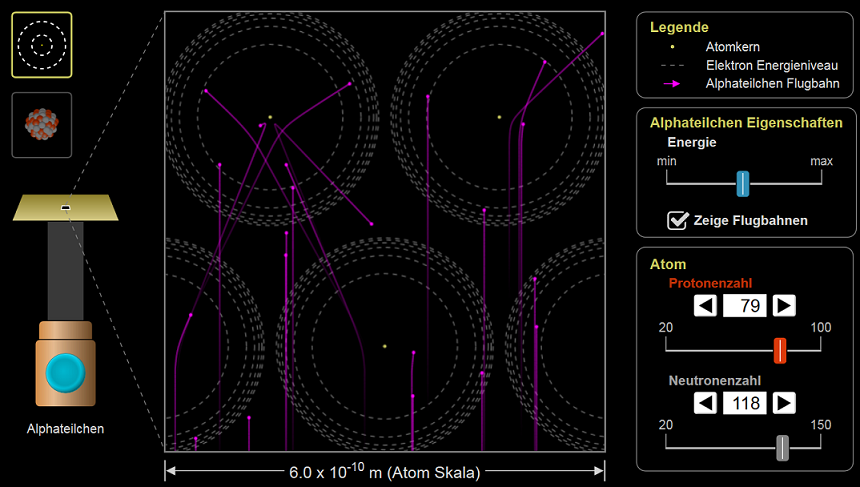
Task: Click the Zeige Flugbahnen label text
Action: pyautogui.click(x=750, y=220)
